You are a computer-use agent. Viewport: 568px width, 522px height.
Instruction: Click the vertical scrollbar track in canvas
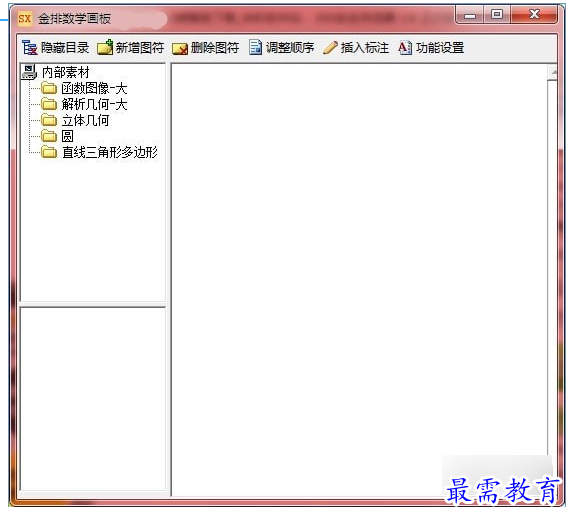553,268
